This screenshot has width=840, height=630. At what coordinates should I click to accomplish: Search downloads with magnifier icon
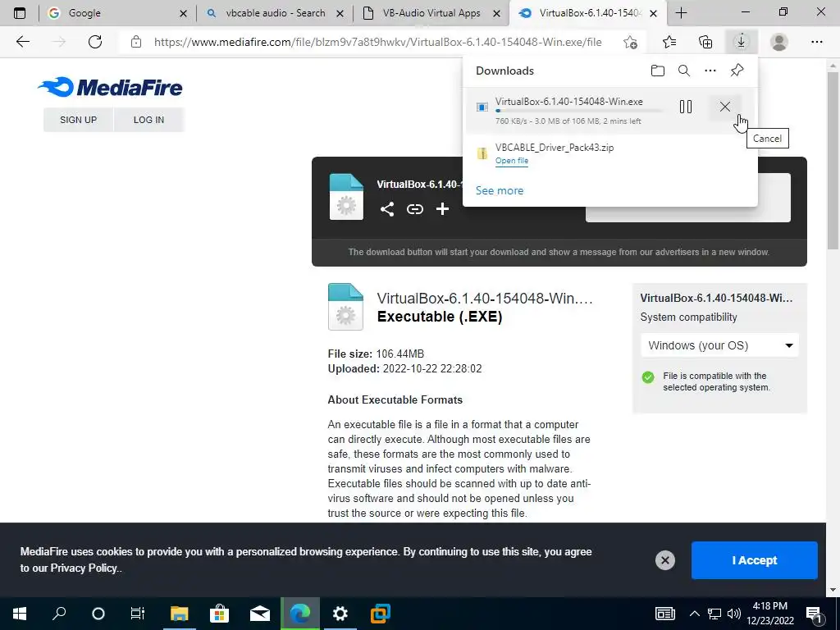(684, 71)
